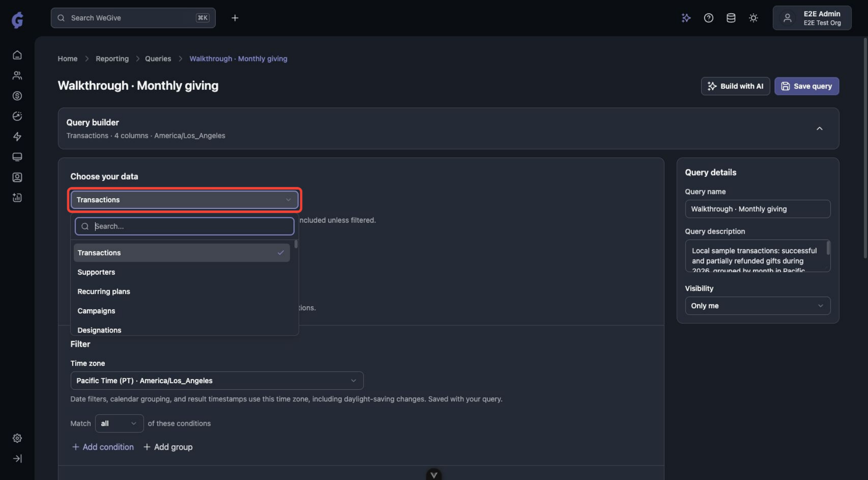Open the Supporters people icon in sidebar
Viewport: 868px width, 480px height.
point(17,76)
